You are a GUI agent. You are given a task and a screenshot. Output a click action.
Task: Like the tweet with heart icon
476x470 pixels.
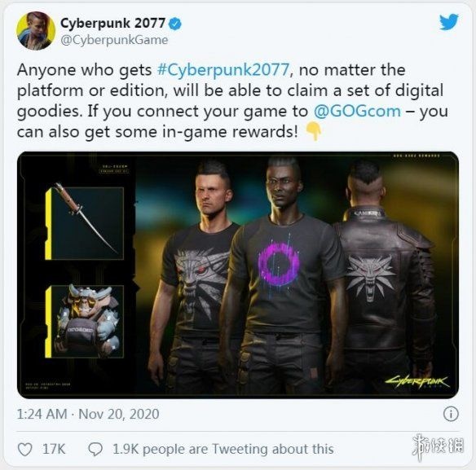click(x=25, y=450)
